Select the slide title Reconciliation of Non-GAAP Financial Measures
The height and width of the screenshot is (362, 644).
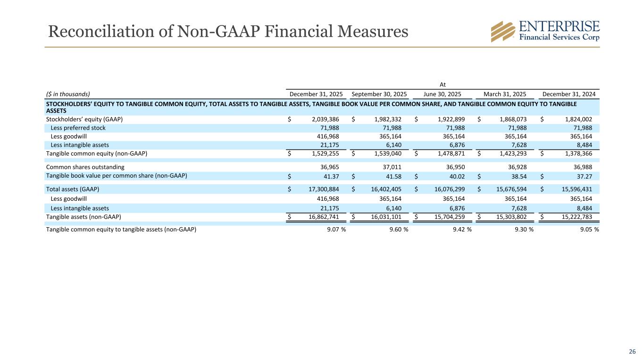coord(228,31)
